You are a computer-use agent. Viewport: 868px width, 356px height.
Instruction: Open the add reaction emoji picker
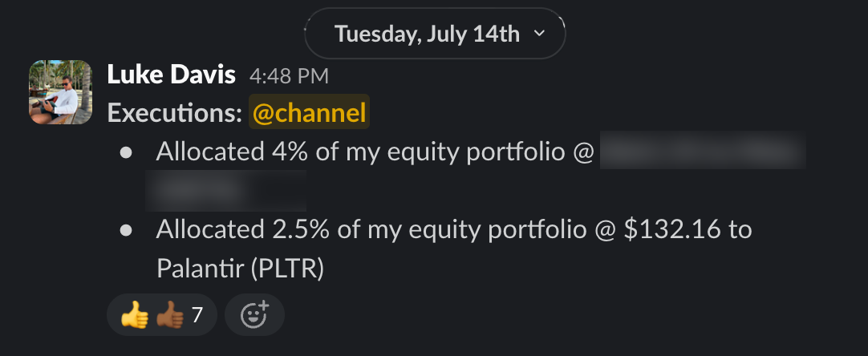pos(254,315)
